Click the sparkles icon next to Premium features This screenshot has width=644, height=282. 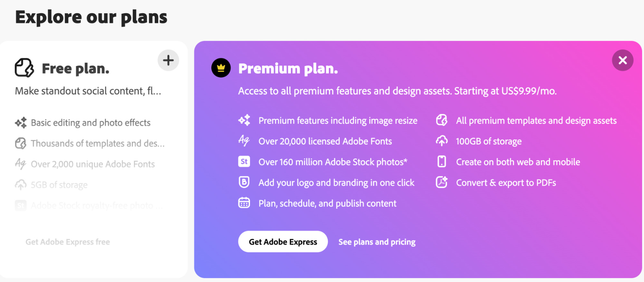point(244,120)
